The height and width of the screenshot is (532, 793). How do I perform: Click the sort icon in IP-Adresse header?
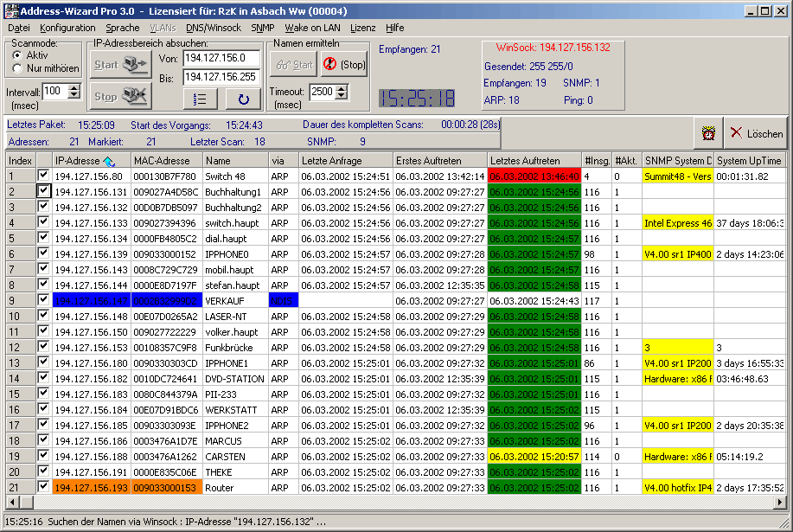(109, 161)
